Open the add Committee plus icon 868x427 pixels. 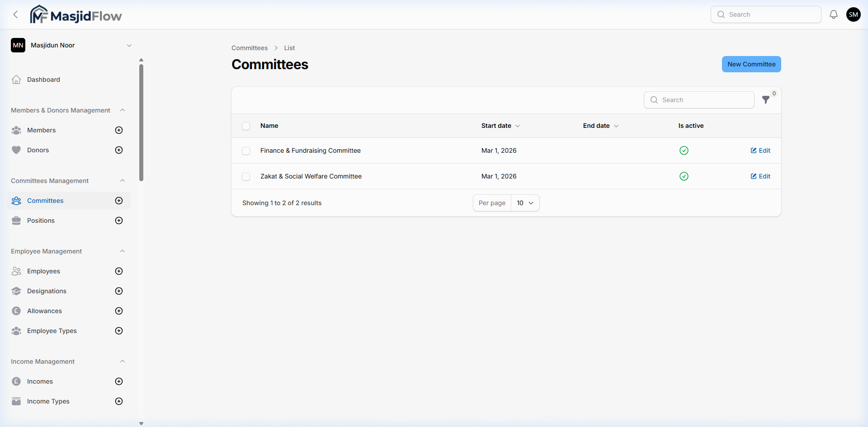click(118, 201)
